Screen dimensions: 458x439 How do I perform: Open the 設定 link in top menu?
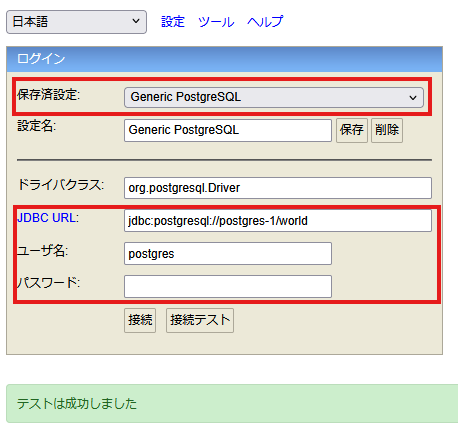click(173, 22)
